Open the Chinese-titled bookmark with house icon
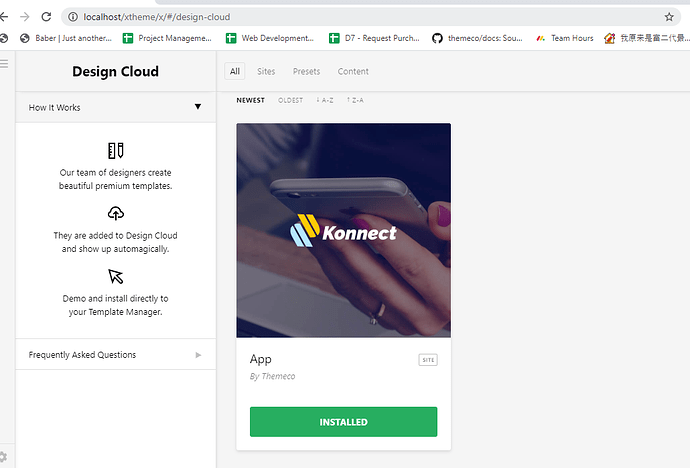The image size is (690, 468). (646, 38)
